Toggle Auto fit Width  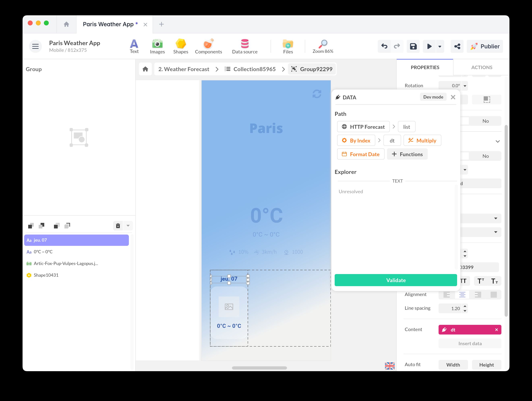tap(453, 365)
